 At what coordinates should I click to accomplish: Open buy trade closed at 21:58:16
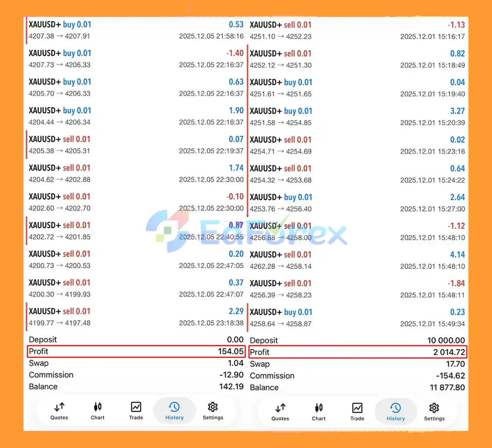pos(136,30)
